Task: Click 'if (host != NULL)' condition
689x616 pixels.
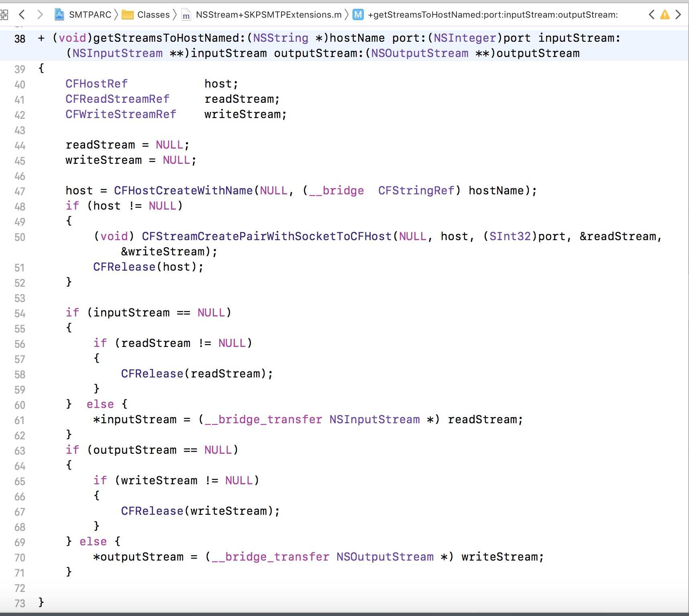Action: click(124, 206)
